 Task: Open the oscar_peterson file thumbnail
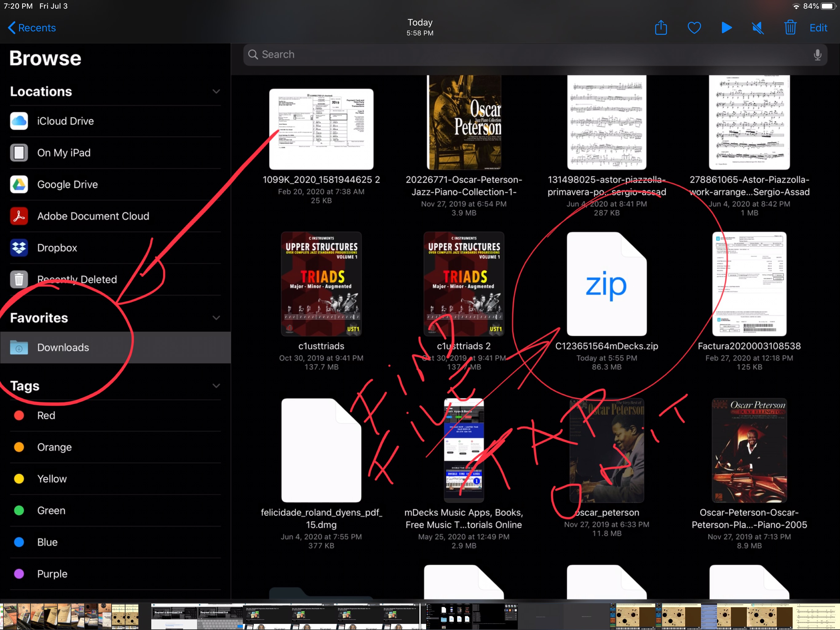[606, 450]
